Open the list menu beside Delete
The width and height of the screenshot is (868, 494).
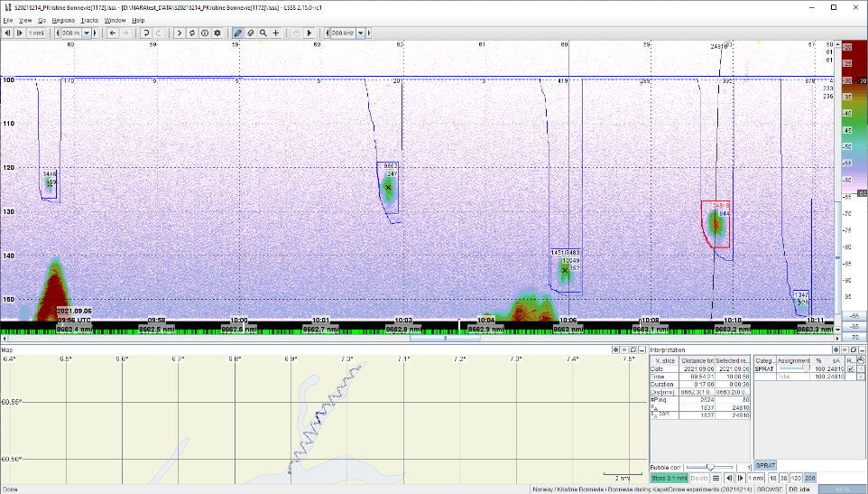click(x=716, y=477)
